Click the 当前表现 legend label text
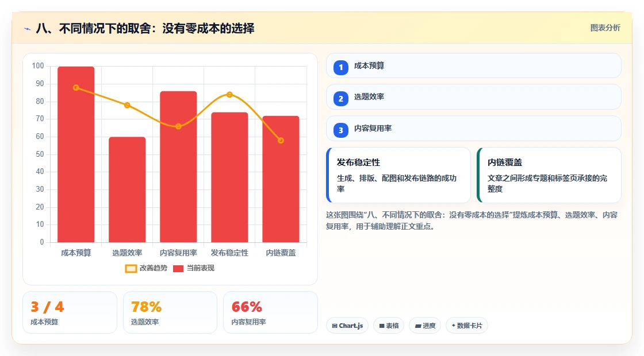Image resolution: width=644 pixels, height=356 pixels. 201,268
